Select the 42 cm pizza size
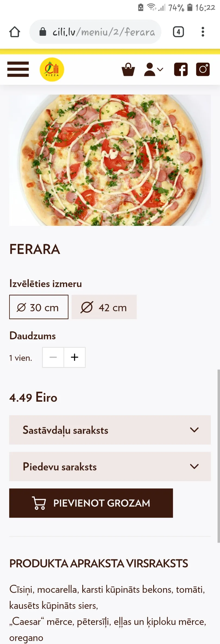This screenshot has height=644, width=220. 104,307
